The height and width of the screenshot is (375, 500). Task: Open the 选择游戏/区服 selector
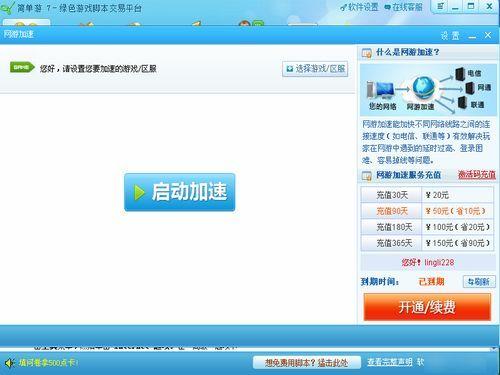tap(315, 69)
